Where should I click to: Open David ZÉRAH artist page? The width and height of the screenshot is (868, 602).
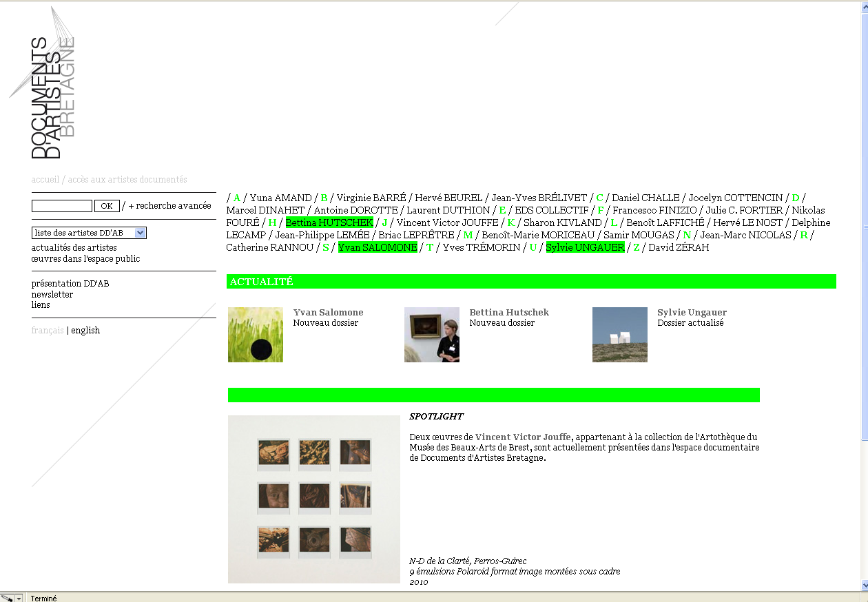click(x=679, y=247)
